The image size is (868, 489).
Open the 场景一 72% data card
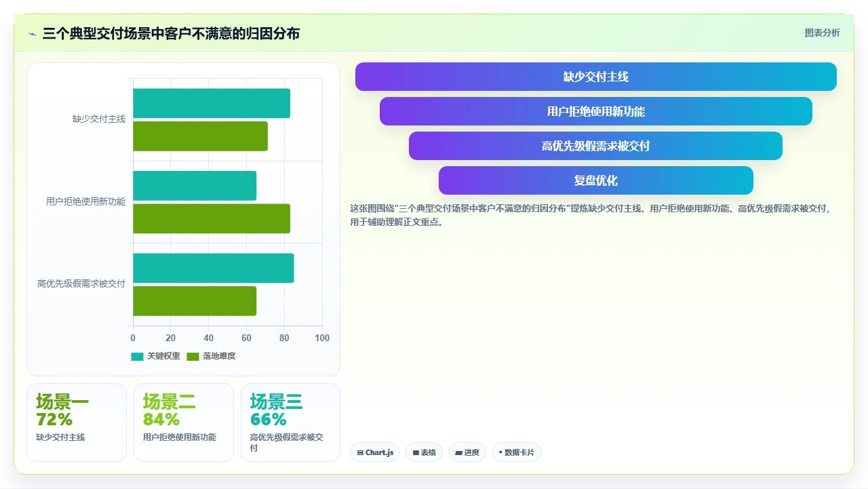click(77, 423)
